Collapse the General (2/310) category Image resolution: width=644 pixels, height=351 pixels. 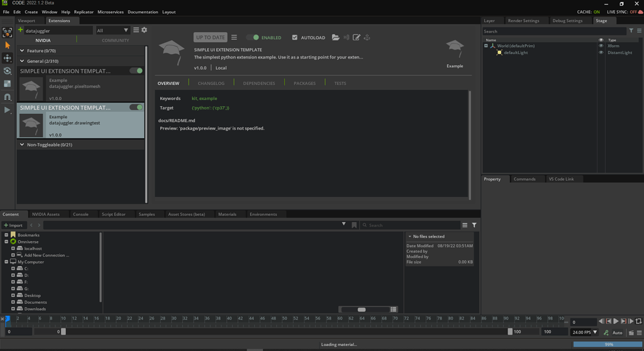(23, 61)
